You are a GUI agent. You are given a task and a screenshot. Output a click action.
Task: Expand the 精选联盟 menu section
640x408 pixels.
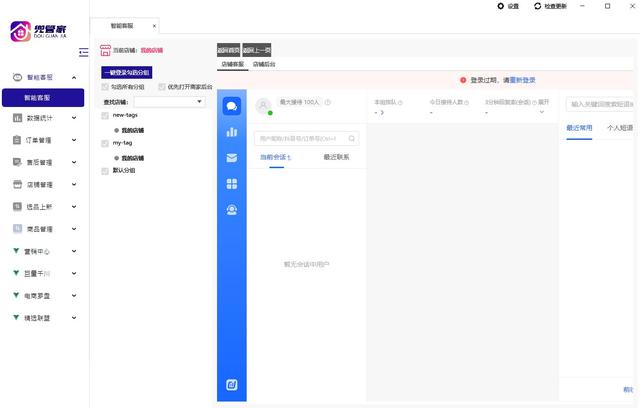pos(74,318)
